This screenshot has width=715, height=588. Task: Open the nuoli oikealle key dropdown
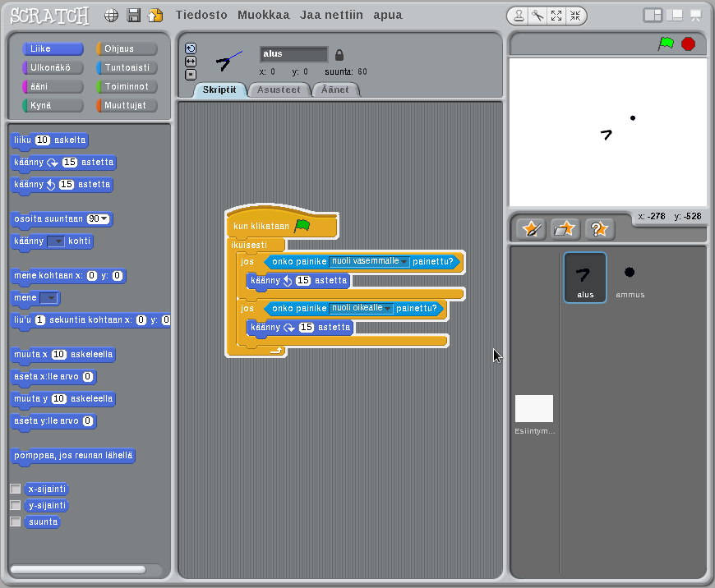(388, 309)
